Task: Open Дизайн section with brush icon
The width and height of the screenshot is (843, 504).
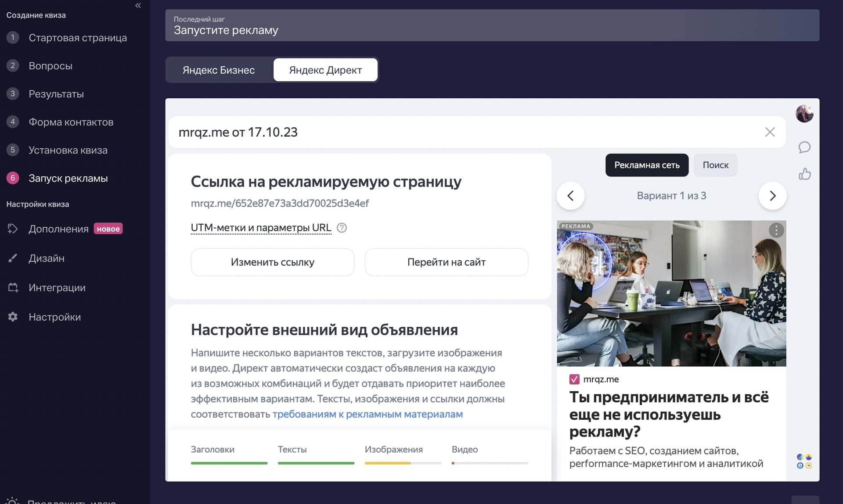Action: pos(46,258)
